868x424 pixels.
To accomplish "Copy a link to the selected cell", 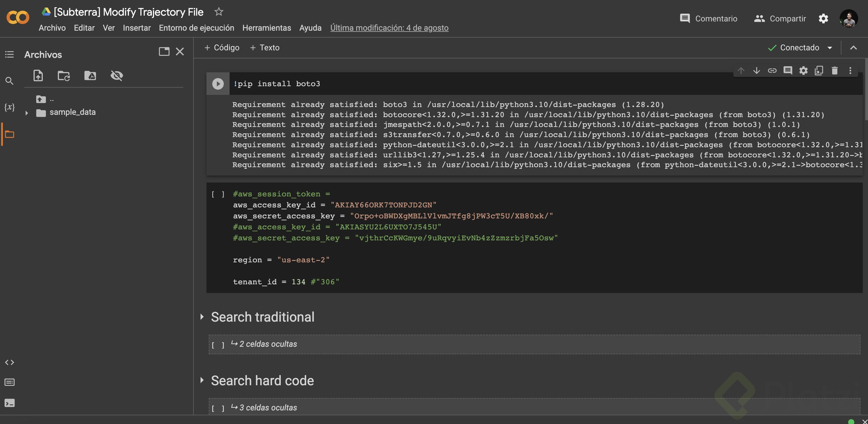I will [773, 71].
